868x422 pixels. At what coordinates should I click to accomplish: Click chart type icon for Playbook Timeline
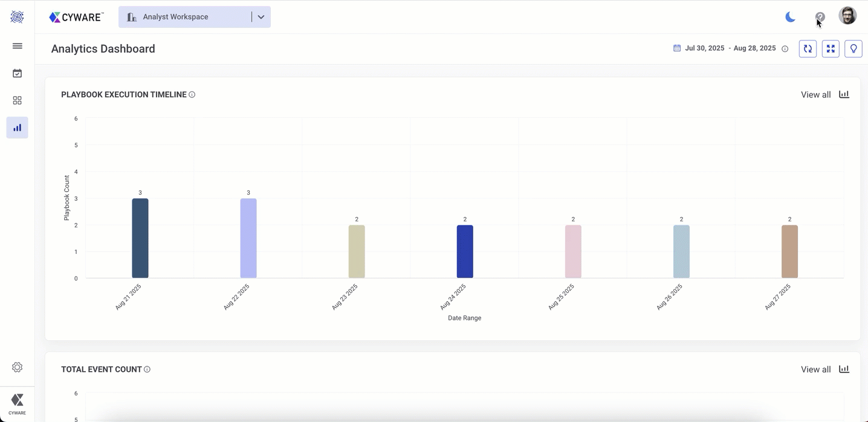[844, 94]
